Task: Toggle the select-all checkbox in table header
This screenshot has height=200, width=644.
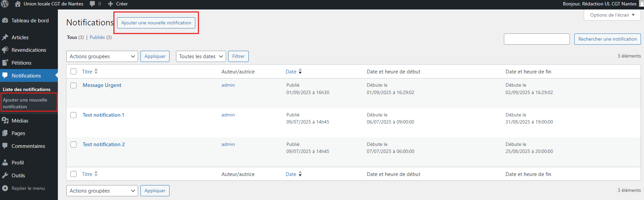Action: click(73, 71)
